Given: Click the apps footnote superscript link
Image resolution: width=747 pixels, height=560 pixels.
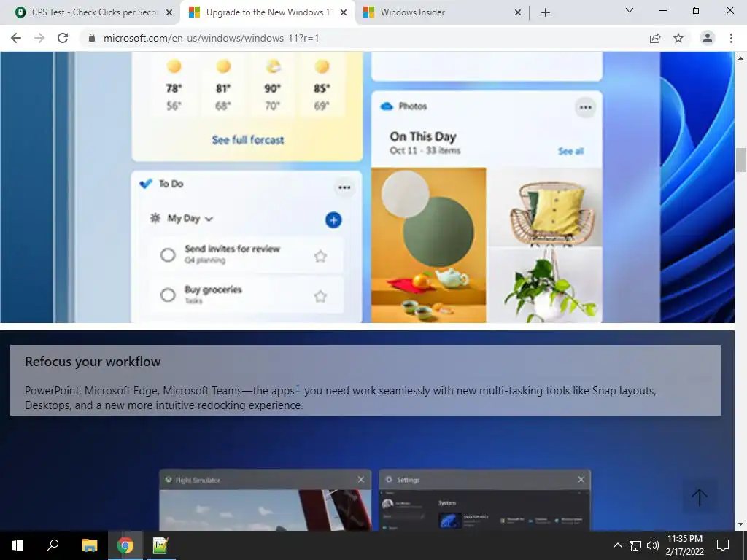Looking at the screenshot, I should [x=298, y=387].
